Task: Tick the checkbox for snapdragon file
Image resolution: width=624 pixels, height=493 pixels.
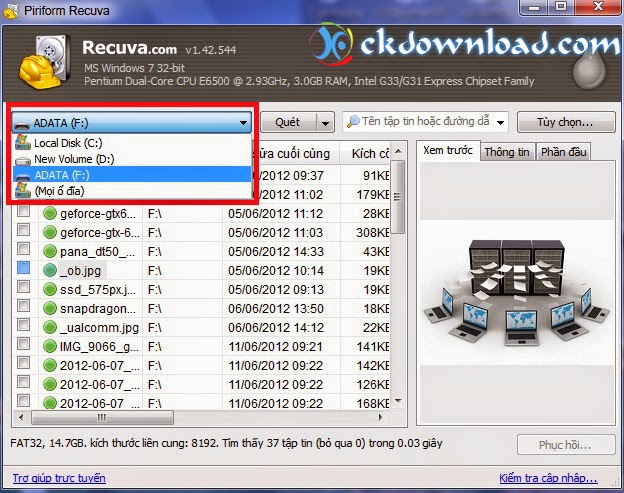Action: point(24,306)
